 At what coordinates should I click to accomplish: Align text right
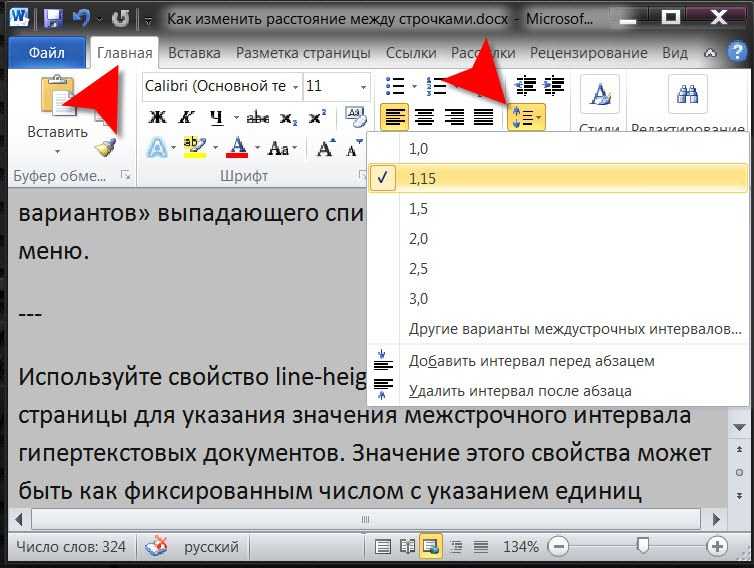pos(454,117)
